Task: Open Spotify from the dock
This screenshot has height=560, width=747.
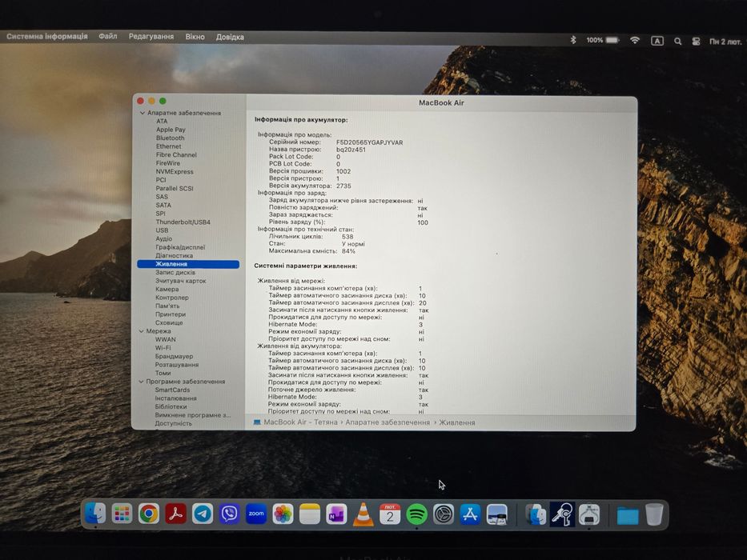Action: [x=417, y=514]
